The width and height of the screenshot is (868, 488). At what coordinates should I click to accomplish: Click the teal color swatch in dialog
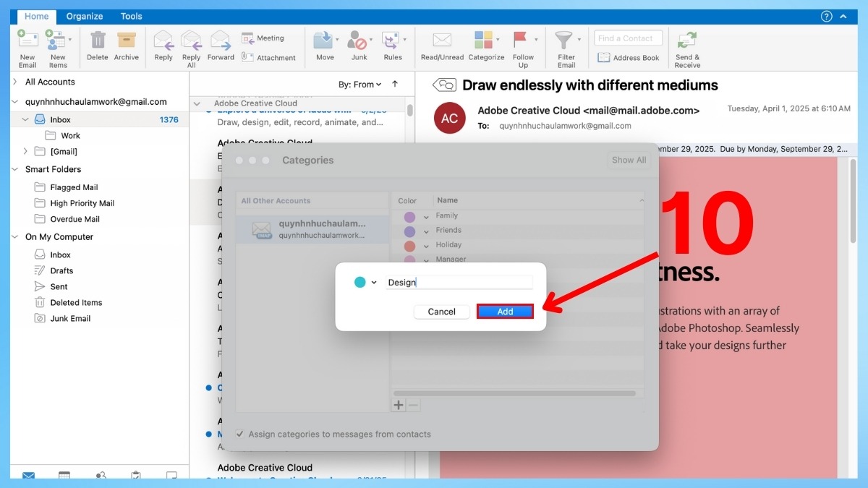360,283
